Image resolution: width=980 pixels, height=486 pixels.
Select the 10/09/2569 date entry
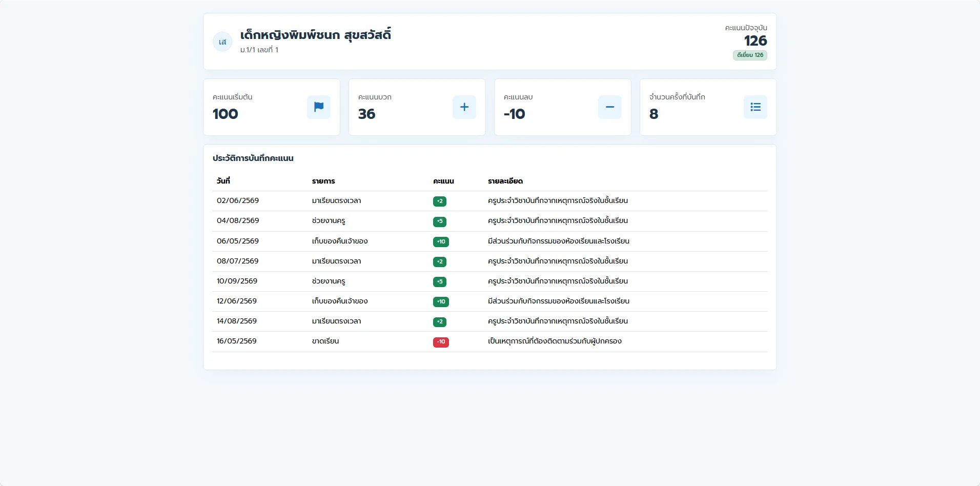237,281
